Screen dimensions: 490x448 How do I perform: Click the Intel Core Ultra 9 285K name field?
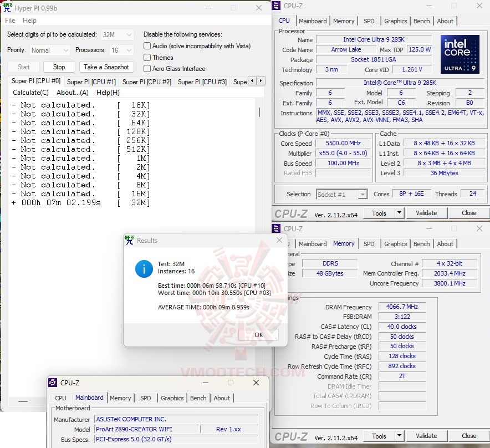point(374,39)
